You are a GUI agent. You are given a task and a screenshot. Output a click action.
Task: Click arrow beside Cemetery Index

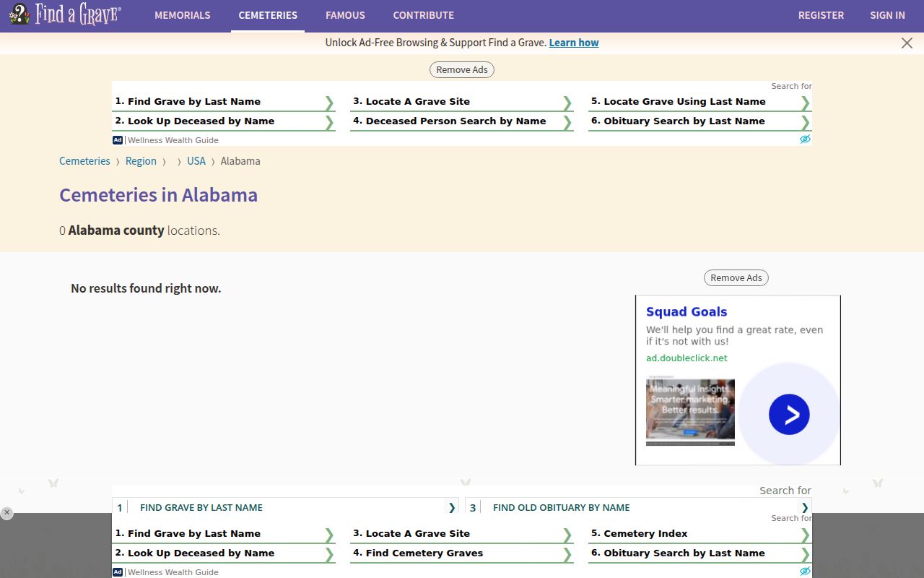point(806,535)
